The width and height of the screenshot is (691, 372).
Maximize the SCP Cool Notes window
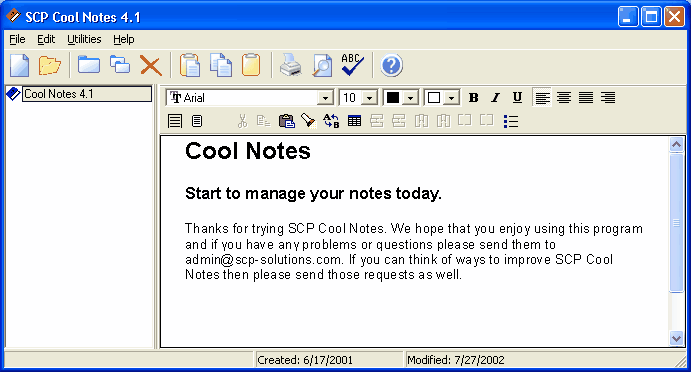point(651,17)
